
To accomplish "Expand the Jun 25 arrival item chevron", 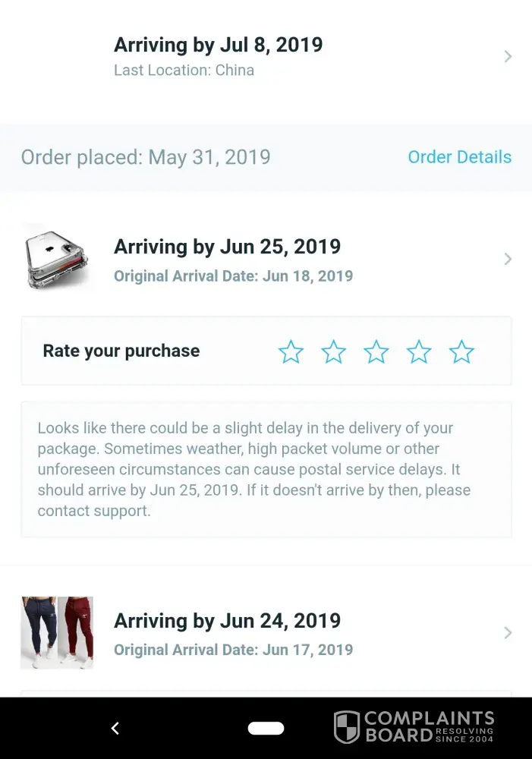I will click(x=508, y=259).
